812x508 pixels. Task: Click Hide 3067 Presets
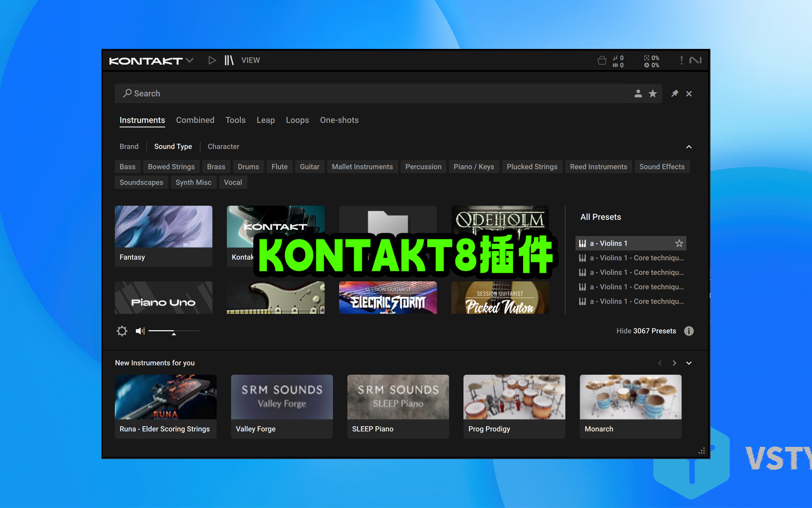pos(646,331)
